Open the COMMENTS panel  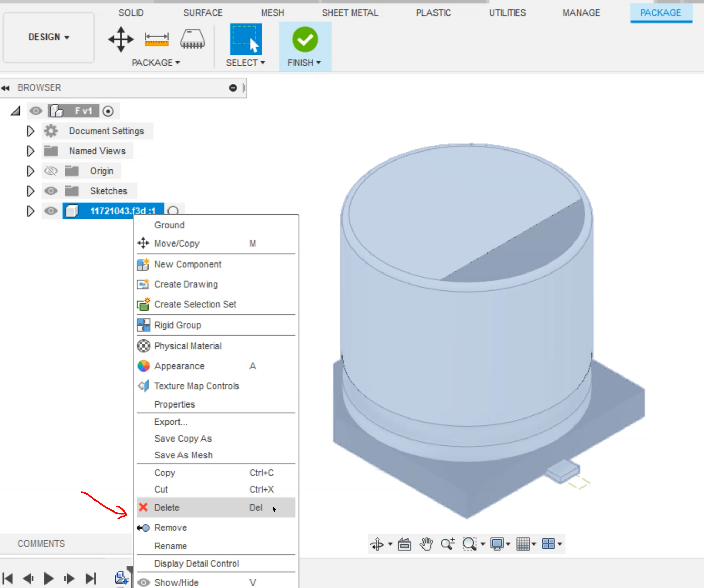click(41, 544)
